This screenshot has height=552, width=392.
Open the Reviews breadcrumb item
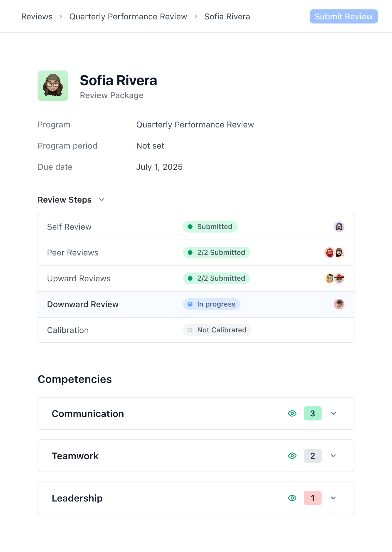[x=37, y=16]
